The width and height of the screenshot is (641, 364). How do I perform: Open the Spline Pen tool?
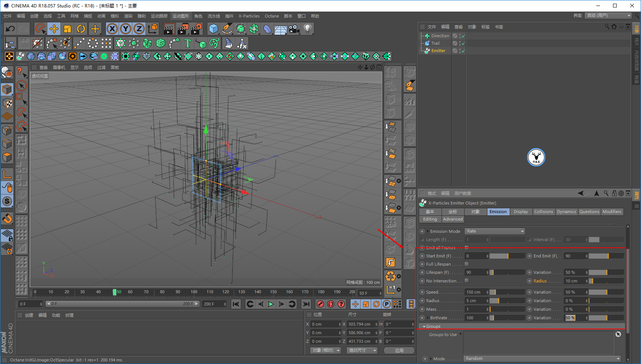(x=227, y=29)
